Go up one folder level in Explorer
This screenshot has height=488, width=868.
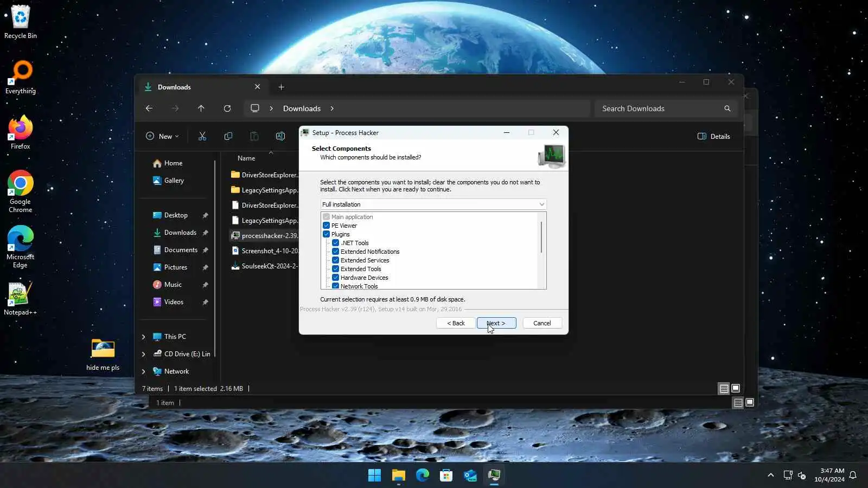pos(201,108)
